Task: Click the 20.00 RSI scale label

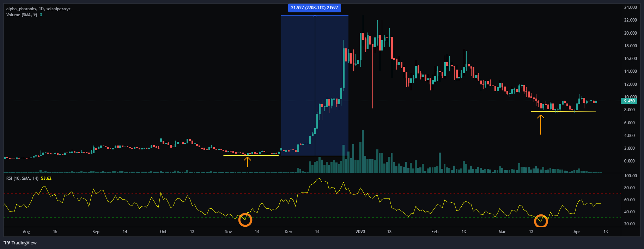Action: click(629, 224)
